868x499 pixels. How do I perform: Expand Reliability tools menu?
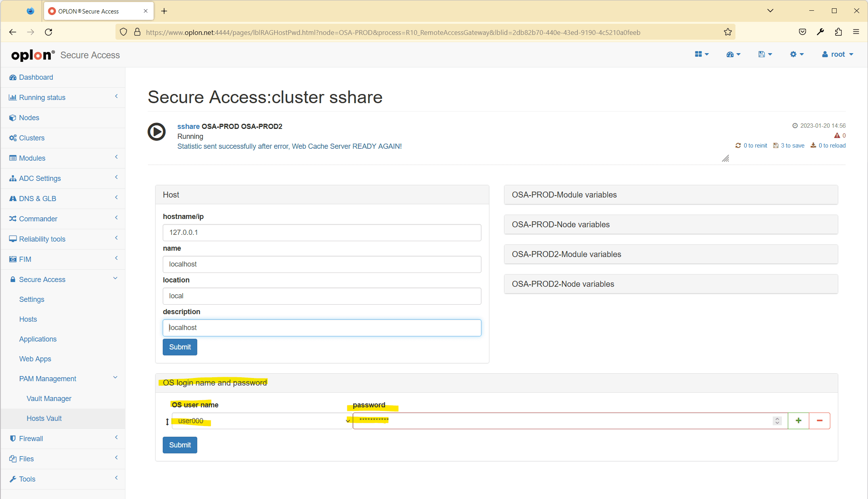coord(63,239)
